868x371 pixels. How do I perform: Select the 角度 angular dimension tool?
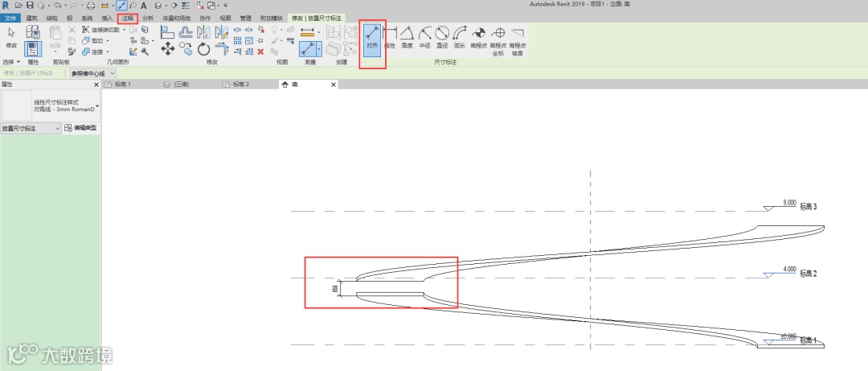(407, 36)
